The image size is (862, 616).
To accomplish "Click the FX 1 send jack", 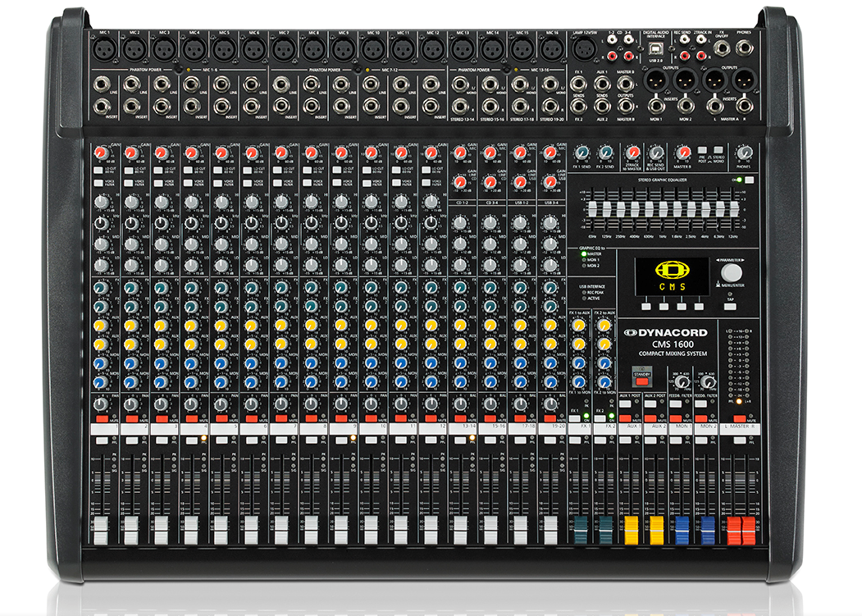I will (x=578, y=84).
